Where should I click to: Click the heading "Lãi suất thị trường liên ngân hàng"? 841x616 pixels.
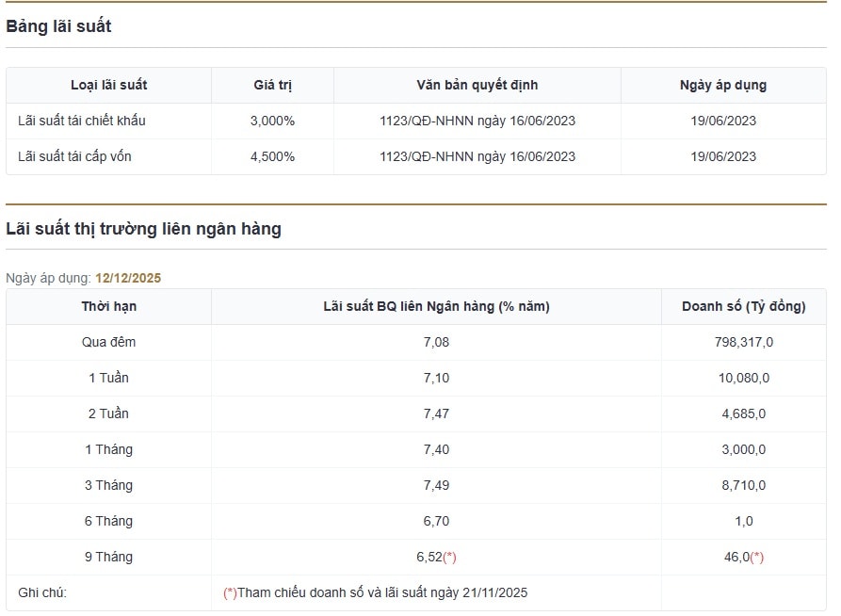click(144, 228)
